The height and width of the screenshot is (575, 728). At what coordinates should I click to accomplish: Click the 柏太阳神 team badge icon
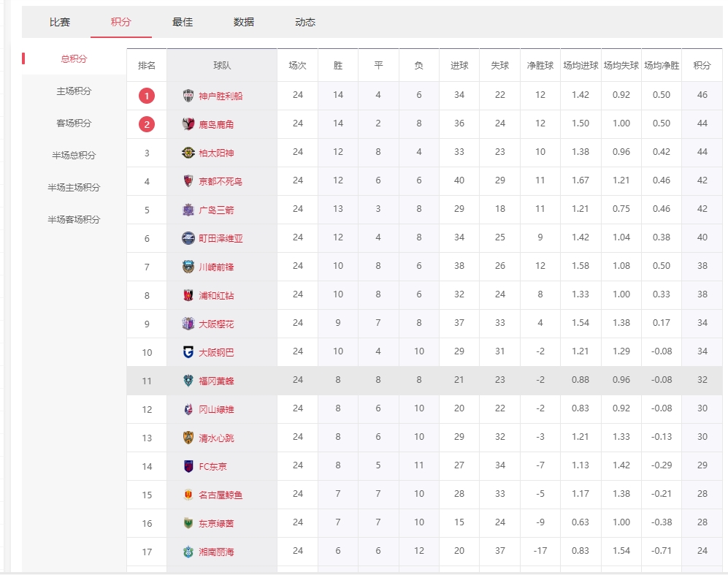[188, 153]
